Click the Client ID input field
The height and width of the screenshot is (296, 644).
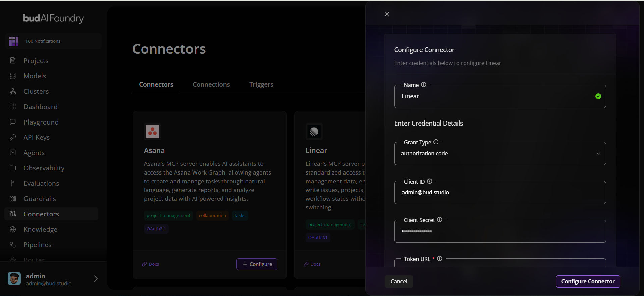[x=500, y=193]
